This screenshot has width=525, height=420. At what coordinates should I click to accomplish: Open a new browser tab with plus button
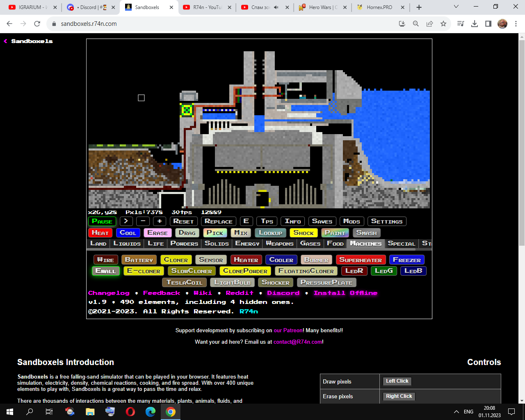pyautogui.click(x=419, y=7)
